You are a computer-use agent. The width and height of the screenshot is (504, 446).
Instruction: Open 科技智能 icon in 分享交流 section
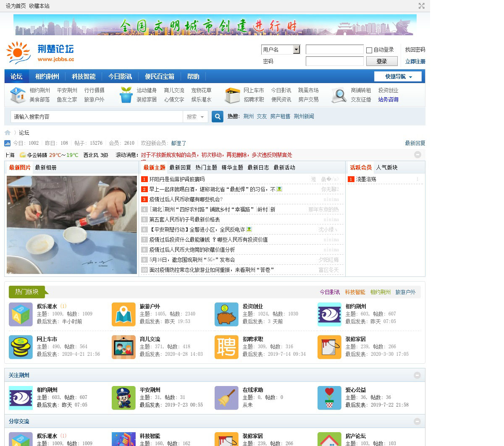[123, 439]
